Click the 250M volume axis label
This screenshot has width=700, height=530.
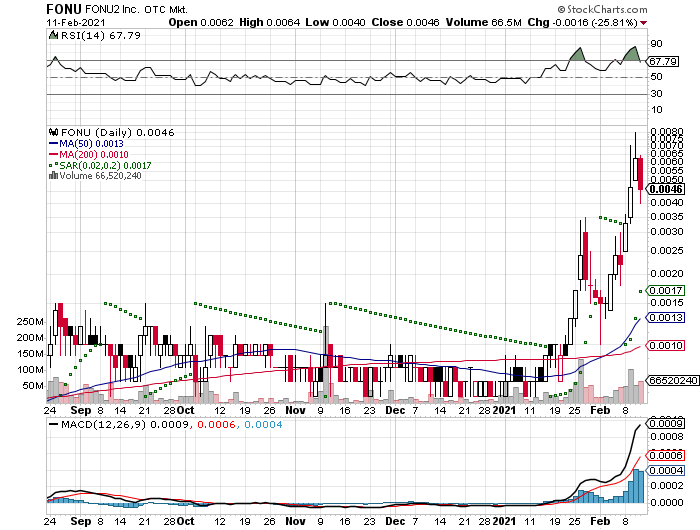[30, 322]
